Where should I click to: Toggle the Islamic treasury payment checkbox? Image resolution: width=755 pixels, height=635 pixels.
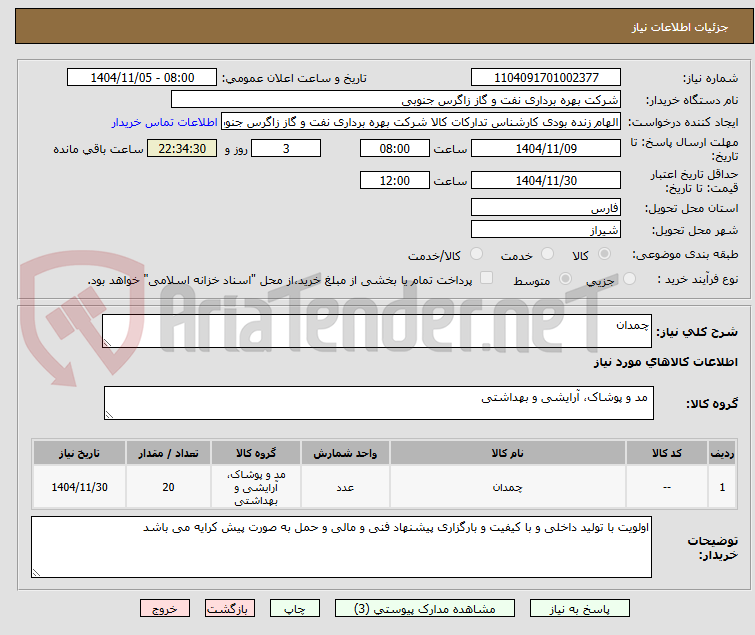coord(487,278)
